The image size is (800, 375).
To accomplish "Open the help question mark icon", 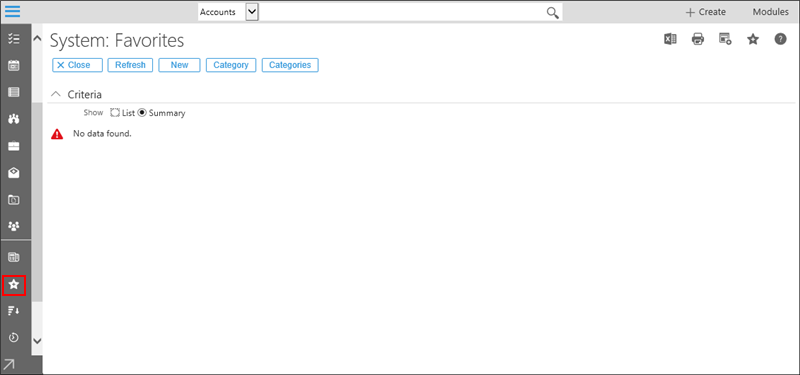I will point(780,39).
